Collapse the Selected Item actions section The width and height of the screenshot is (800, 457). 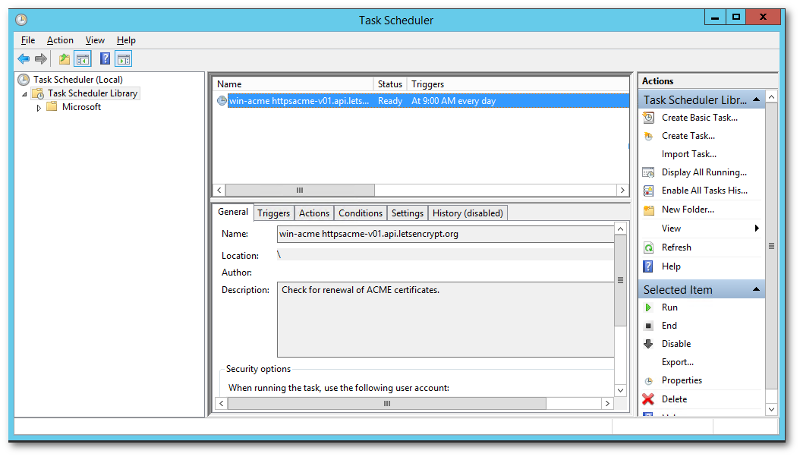(757, 290)
